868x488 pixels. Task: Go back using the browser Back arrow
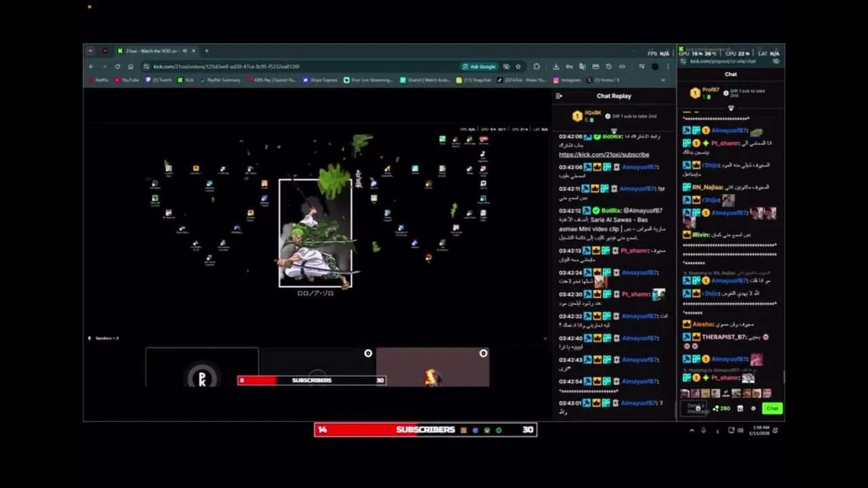click(x=91, y=66)
